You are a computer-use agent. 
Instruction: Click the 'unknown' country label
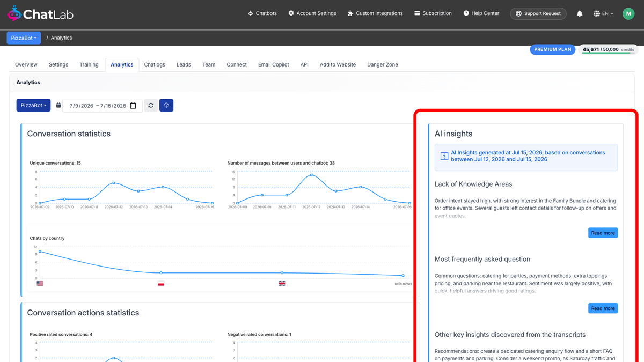403,283
